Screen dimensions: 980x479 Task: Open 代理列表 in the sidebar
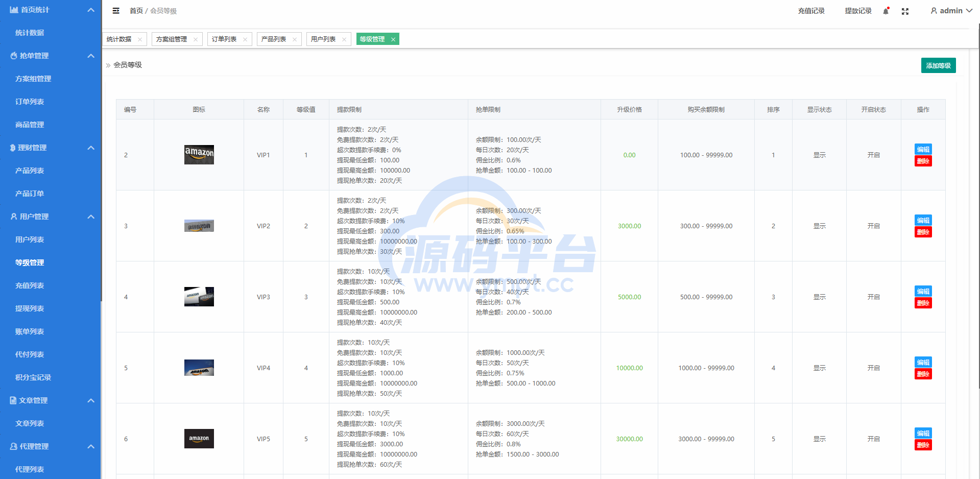[30, 469]
